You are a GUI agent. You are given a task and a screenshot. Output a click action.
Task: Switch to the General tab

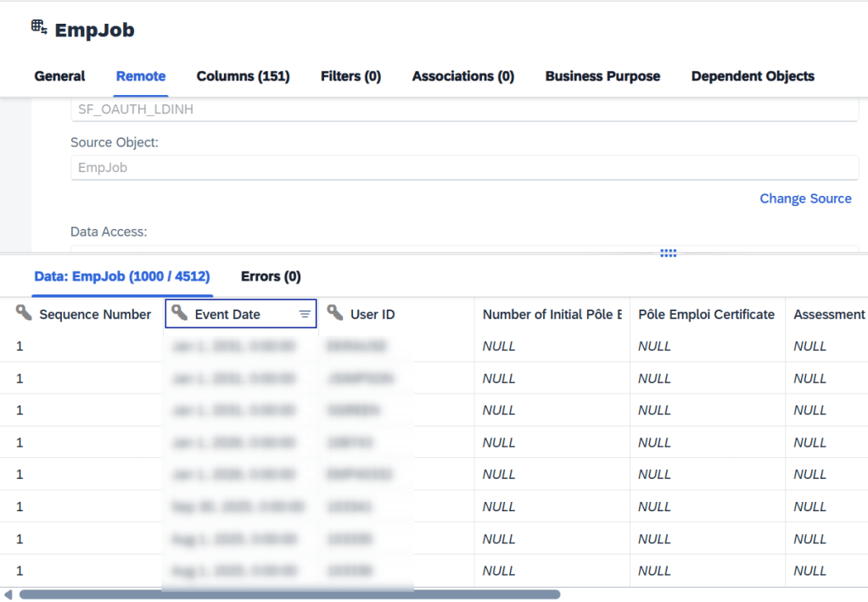pyautogui.click(x=59, y=76)
